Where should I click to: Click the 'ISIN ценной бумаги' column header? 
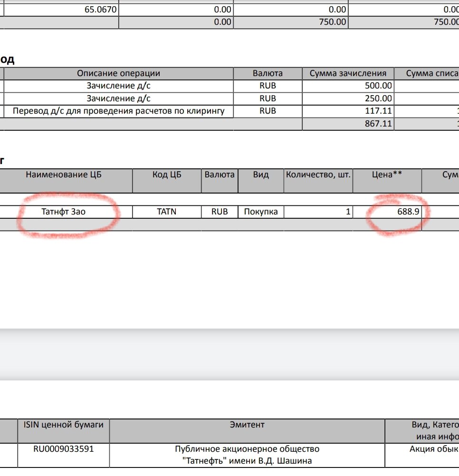tap(63, 431)
